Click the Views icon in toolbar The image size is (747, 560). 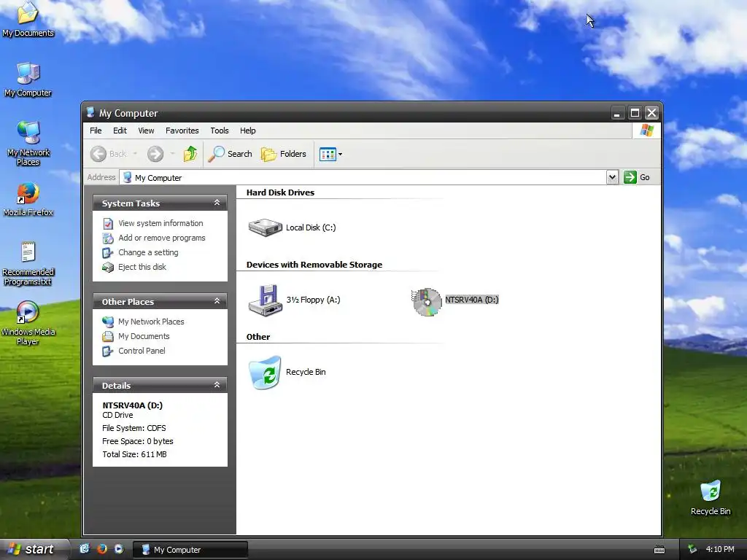[x=328, y=155]
